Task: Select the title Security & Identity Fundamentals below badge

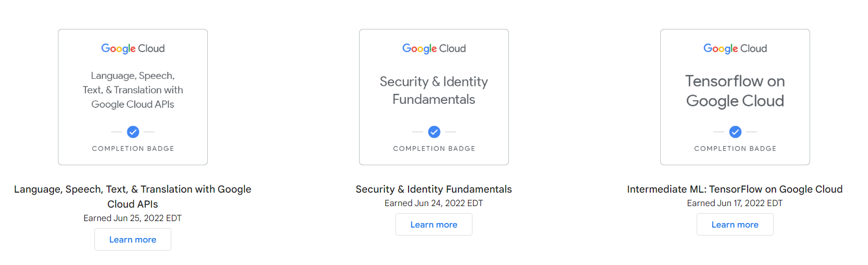Action: click(434, 189)
